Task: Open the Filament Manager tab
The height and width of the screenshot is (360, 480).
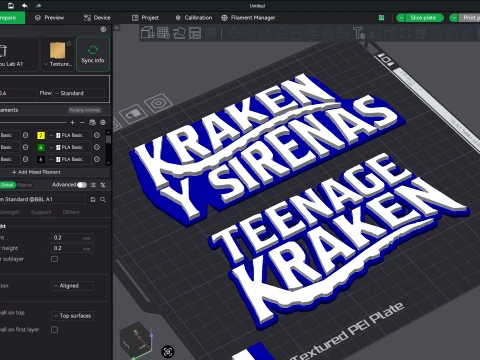Action: (x=248, y=18)
